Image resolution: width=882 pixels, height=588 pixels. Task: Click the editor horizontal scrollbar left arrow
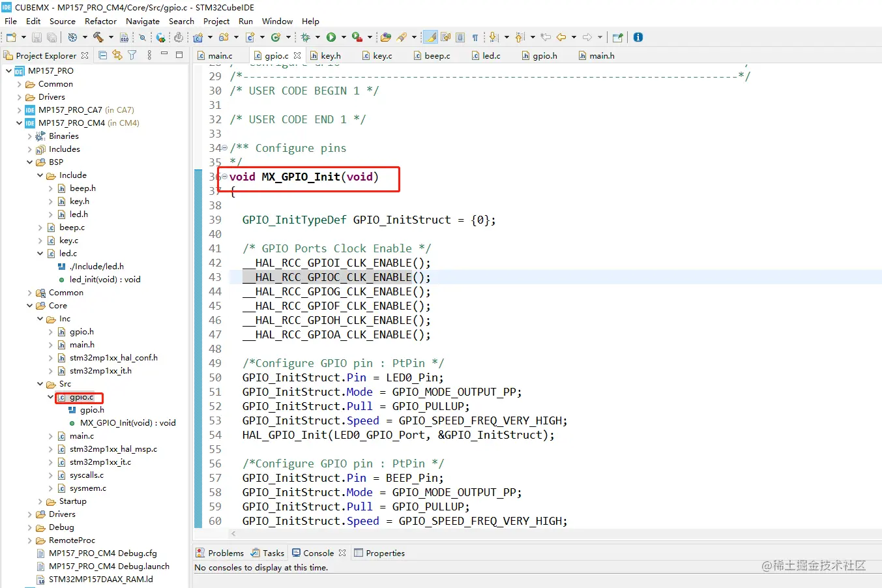(x=233, y=534)
